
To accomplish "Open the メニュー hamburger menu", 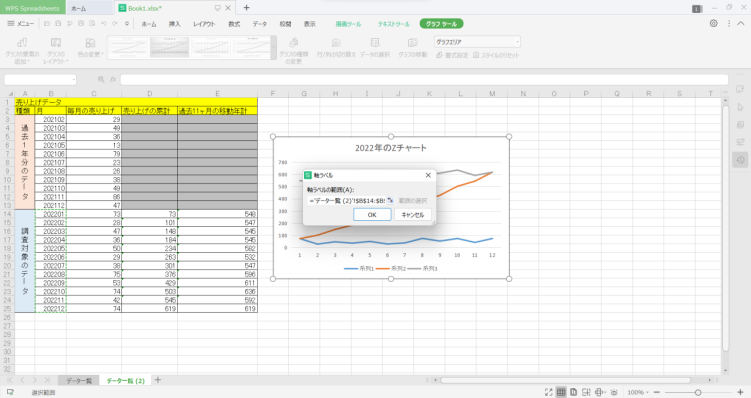I will click(21, 23).
